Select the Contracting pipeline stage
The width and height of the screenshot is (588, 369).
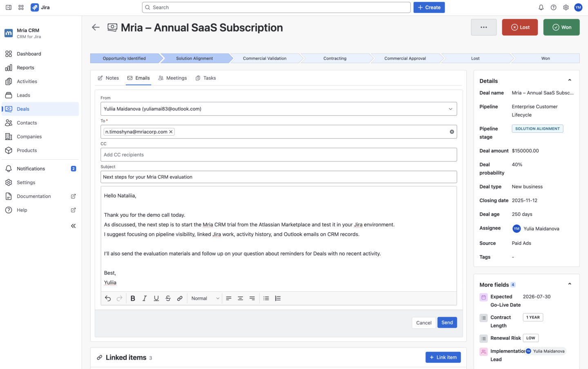coord(335,58)
